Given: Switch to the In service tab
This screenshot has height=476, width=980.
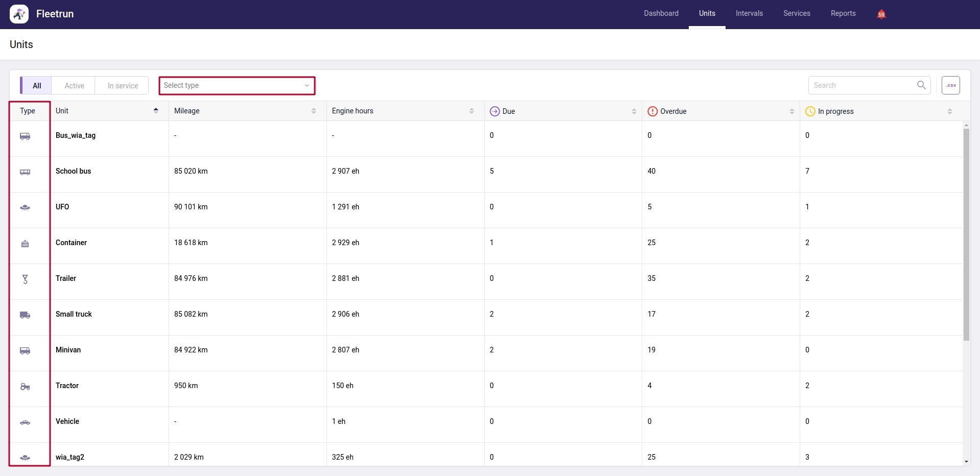Looking at the screenshot, I should click(122, 85).
